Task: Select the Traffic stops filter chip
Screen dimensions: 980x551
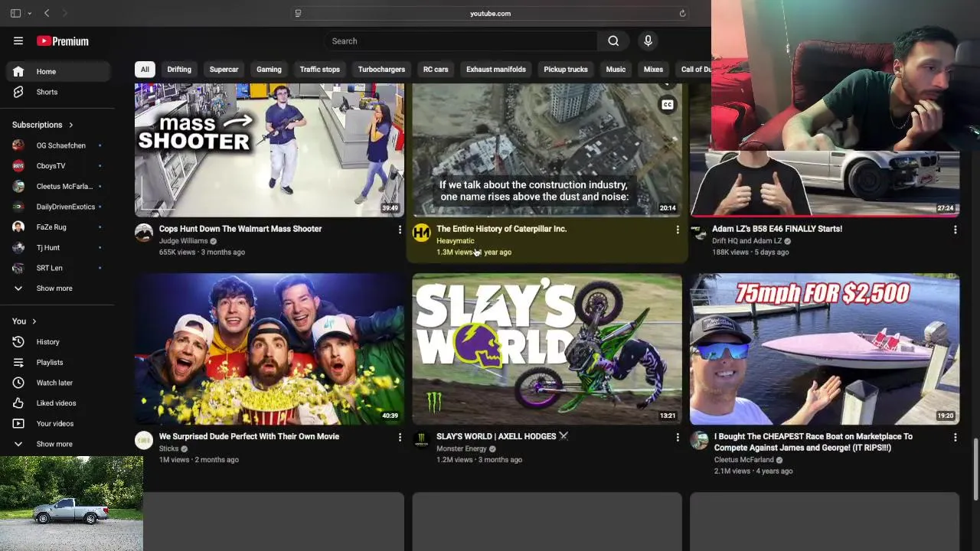Action: click(x=319, y=70)
